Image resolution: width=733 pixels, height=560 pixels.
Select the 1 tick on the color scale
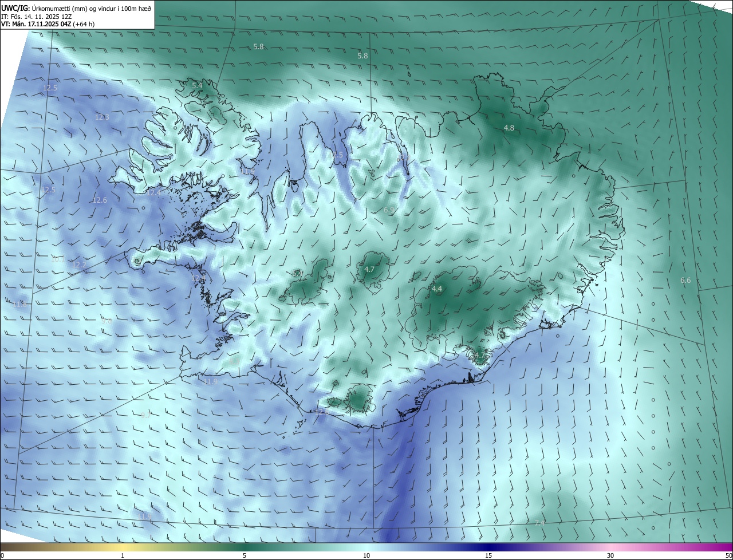123,555
